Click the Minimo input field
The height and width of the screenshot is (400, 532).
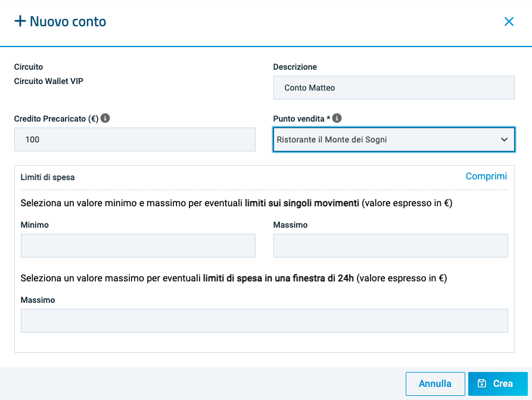click(138, 246)
